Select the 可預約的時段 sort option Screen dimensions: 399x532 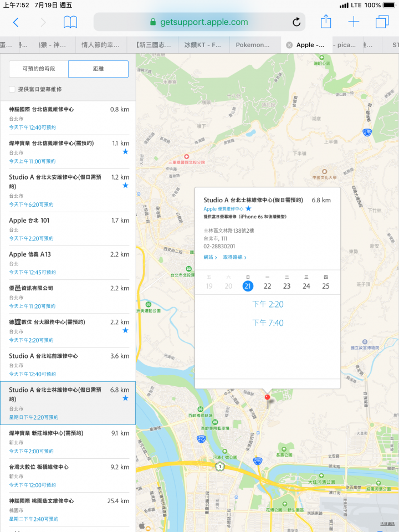pyautogui.click(x=39, y=69)
